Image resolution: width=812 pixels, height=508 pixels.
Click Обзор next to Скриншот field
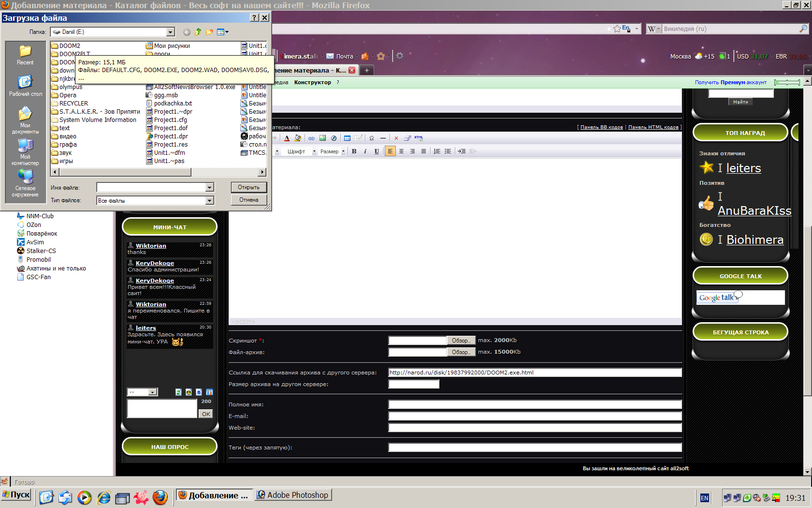[461, 341]
